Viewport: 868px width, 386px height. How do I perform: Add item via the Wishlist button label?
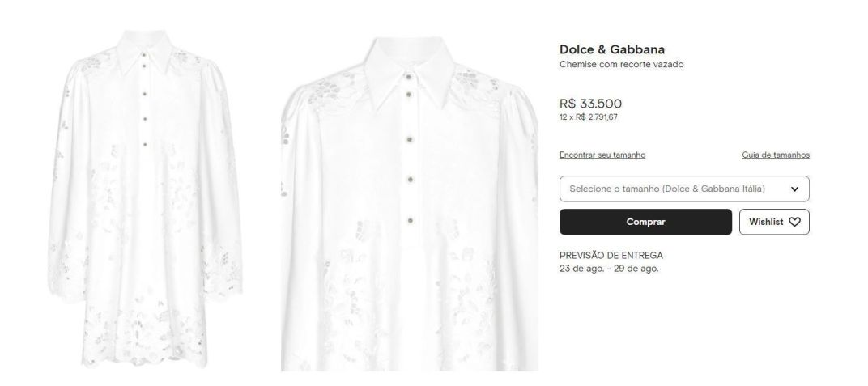click(x=766, y=222)
